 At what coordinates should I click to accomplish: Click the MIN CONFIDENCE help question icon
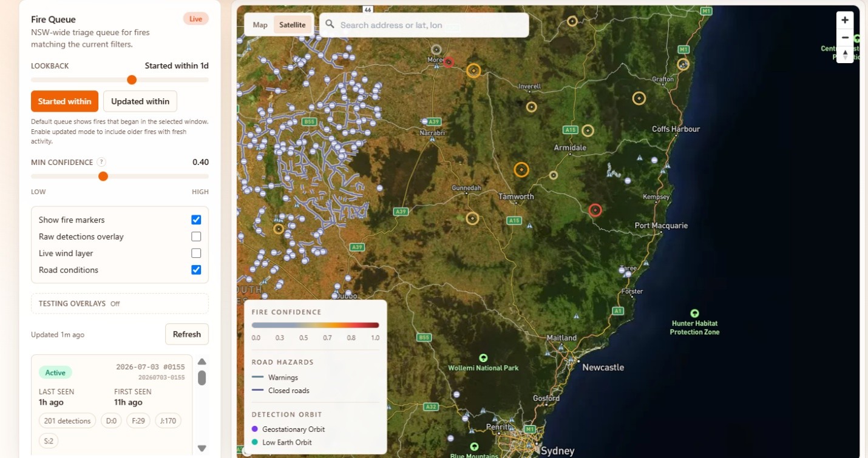pos(101,162)
